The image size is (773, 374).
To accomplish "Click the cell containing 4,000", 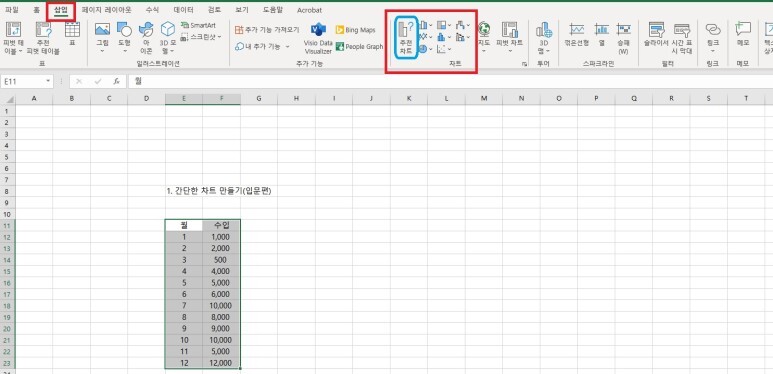I will tap(221, 271).
